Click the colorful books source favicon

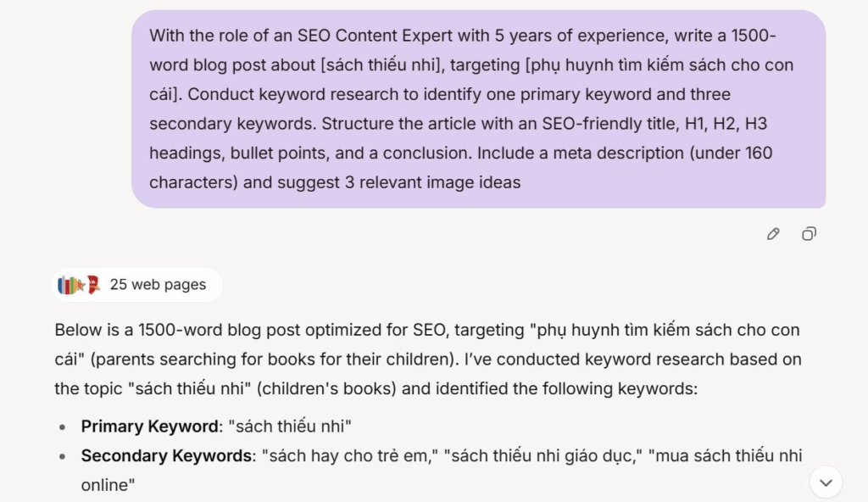(x=68, y=285)
